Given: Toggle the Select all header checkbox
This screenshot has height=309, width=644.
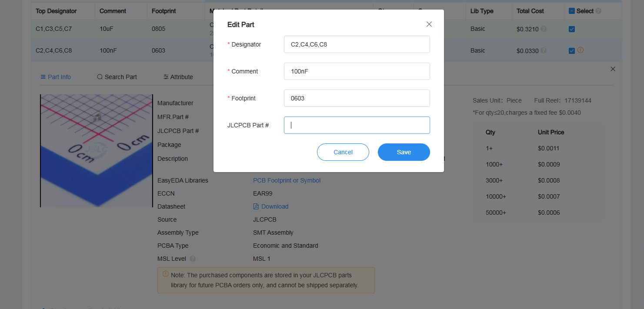Looking at the screenshot, I should (572, 11).
